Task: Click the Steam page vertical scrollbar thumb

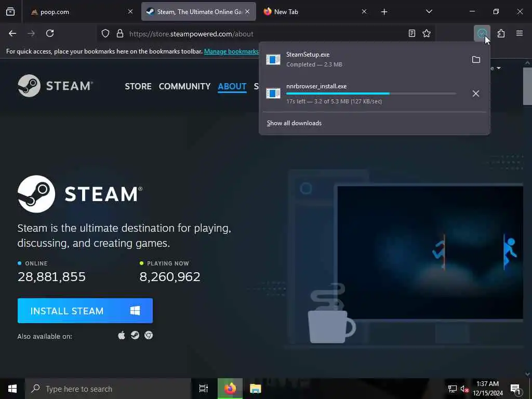Action: [527, 86]
